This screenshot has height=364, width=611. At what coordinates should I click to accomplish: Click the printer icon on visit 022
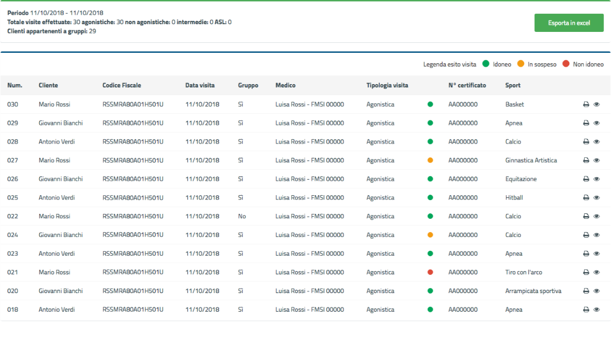[x=586, y=216]
